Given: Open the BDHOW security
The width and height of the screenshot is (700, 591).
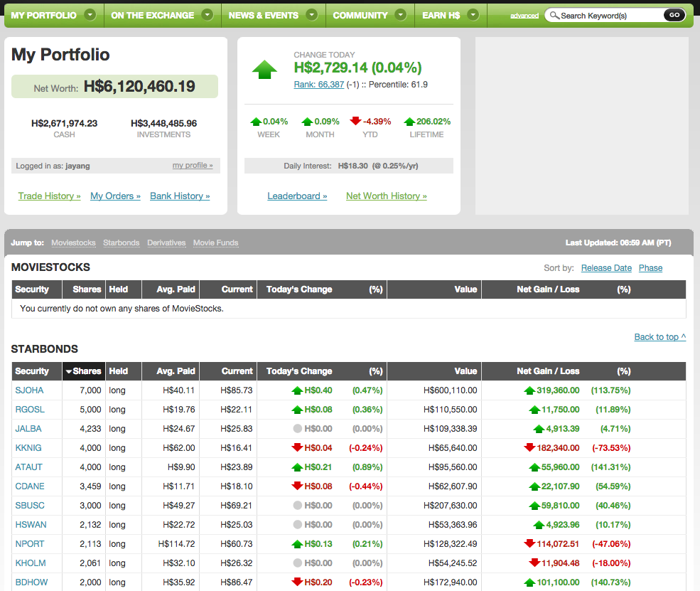Looking at the screenshot, I should point(31,582).
